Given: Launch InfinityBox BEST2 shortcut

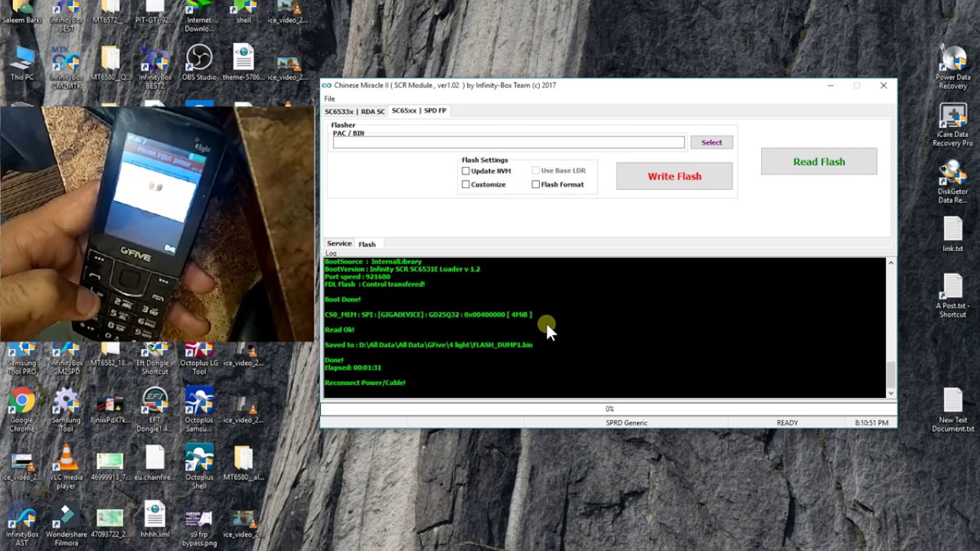Looking at the screenshot, I should click(155, 67).
